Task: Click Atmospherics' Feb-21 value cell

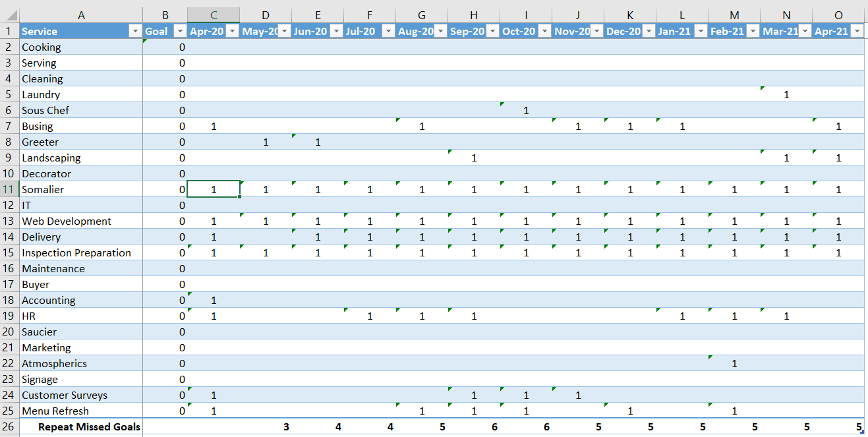Action: click(x=734, y=363)
